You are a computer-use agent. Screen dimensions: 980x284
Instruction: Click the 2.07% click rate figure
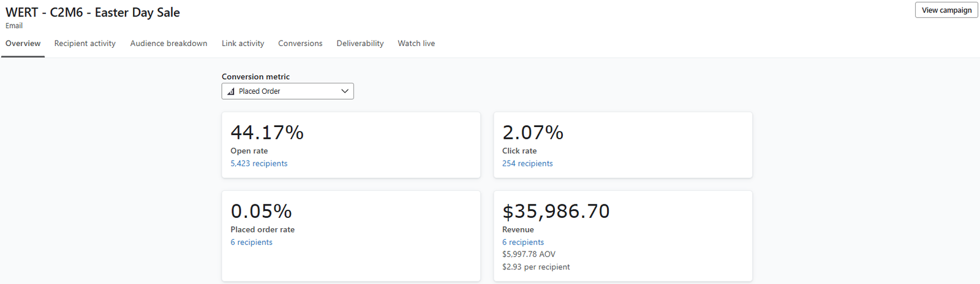[x=533, y=132]
